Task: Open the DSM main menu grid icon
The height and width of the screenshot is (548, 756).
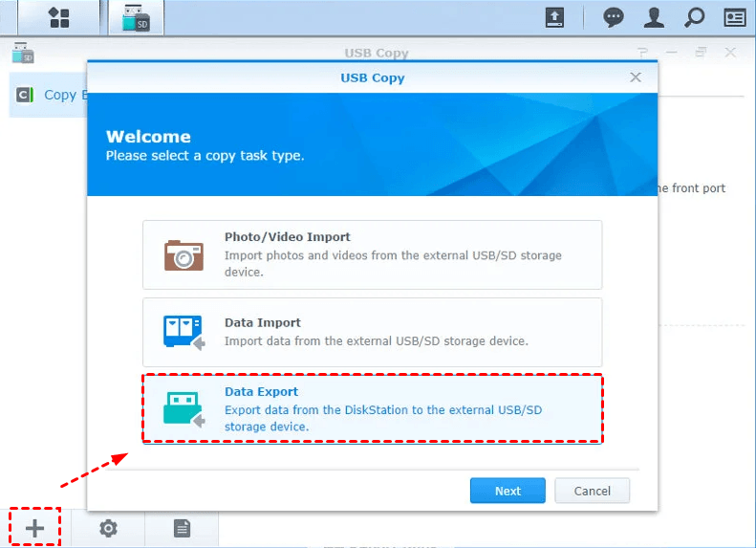Action: click(59, 18)
